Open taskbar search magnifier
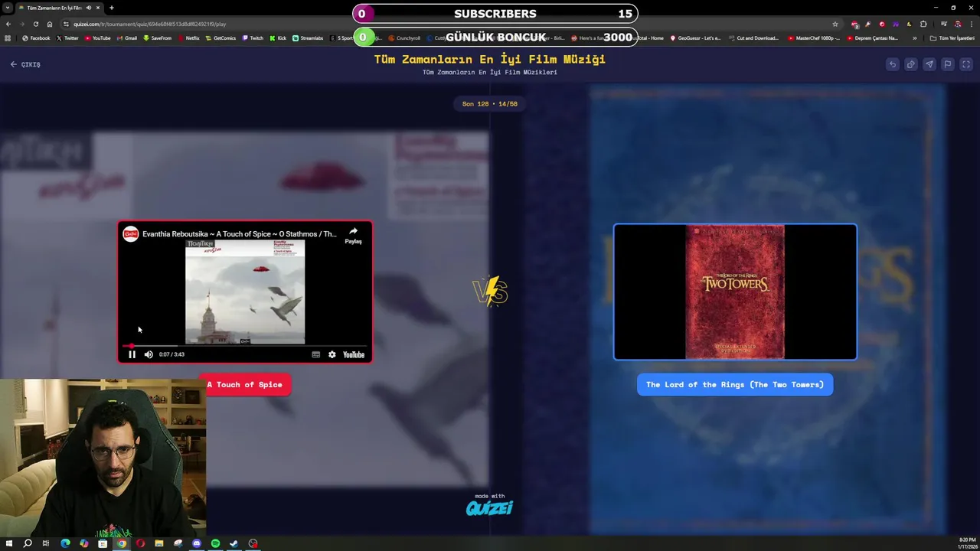 click(28, 543)
